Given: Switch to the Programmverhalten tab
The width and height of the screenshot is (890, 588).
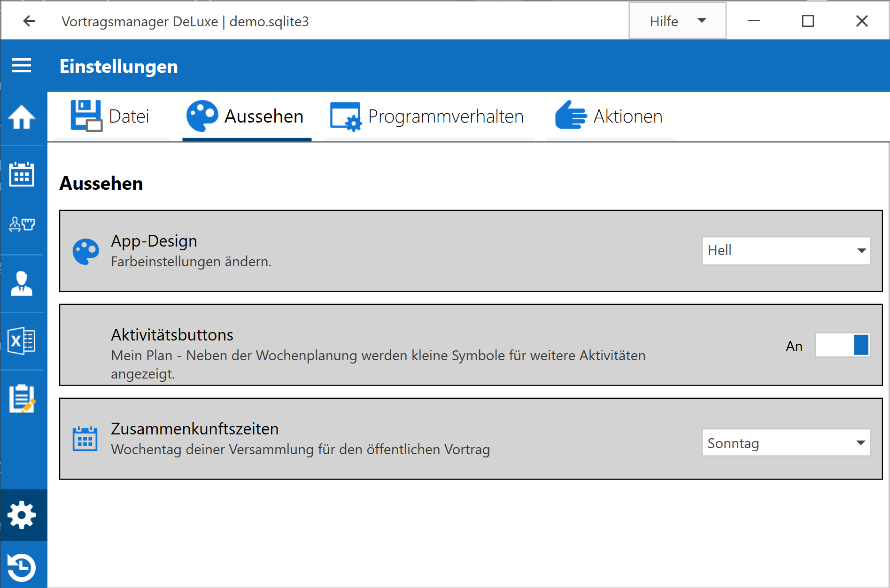Looking at the screenshot, I should [429, 116].
